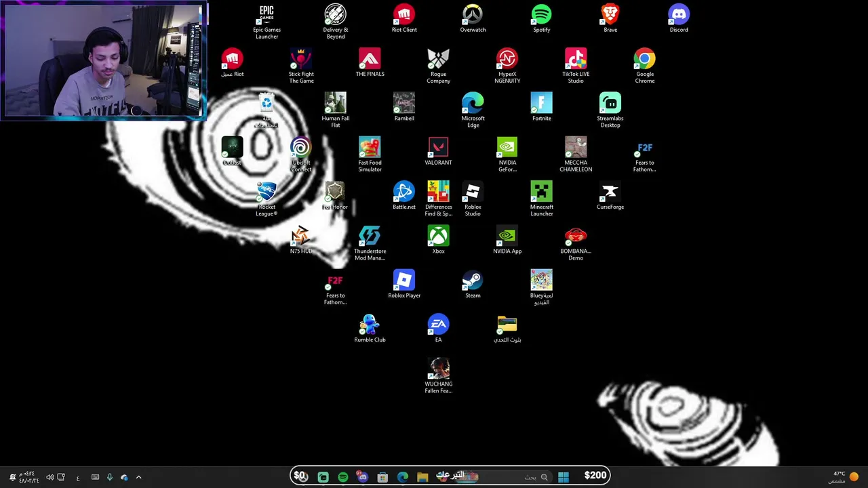Select the Google Chrome desktop icon
The image size is (868, 488).
(644, 66)
